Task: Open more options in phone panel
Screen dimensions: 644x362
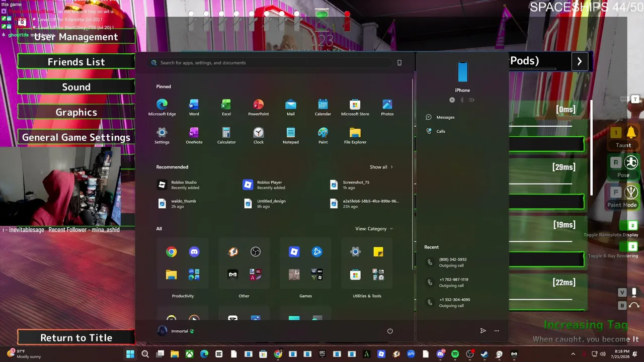Action: click(x=497, y=331)
